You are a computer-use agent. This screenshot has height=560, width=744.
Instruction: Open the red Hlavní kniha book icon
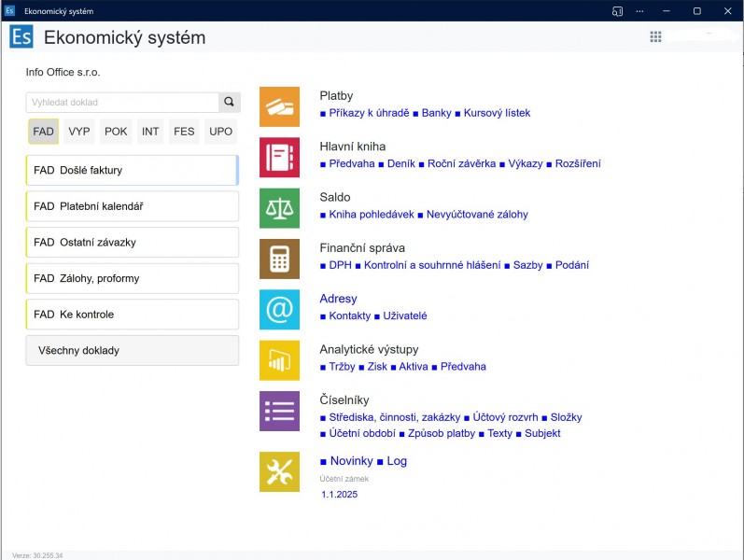(x=279, y=158)
